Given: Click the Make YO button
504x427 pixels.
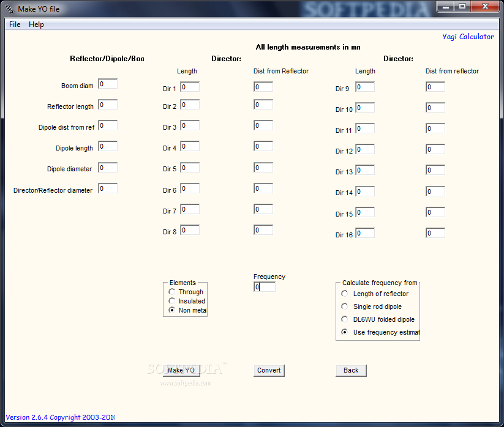Looking at the screenshot, I should pos(181,370).
